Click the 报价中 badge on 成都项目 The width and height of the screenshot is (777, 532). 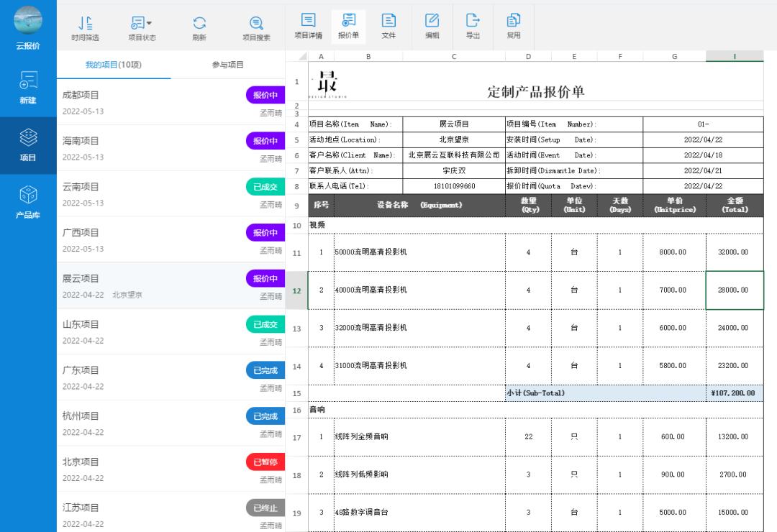(264, 95)
